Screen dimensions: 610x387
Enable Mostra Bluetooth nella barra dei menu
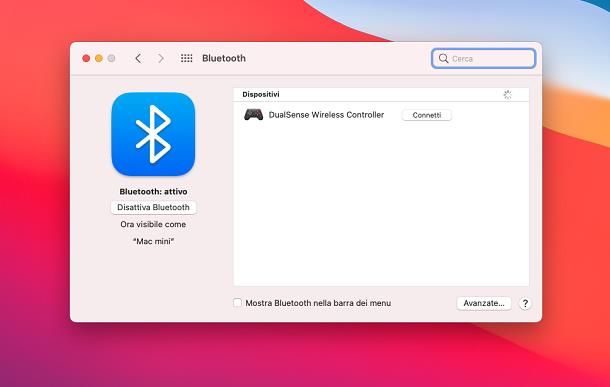coord(237,303)
